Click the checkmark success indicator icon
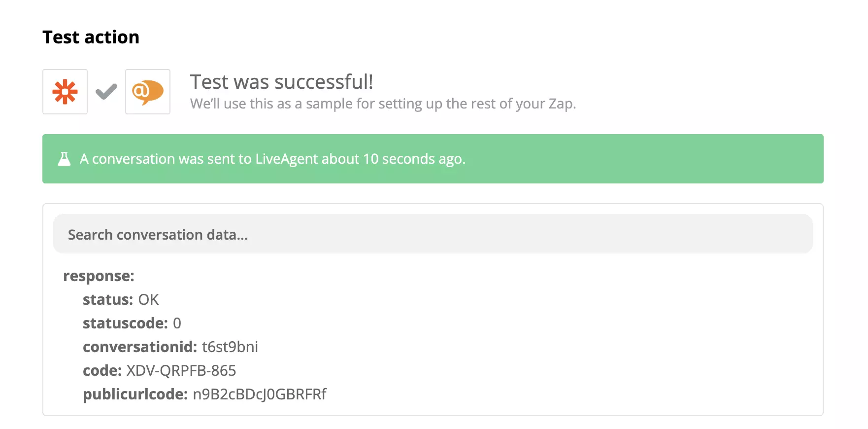 click(105, 91)
